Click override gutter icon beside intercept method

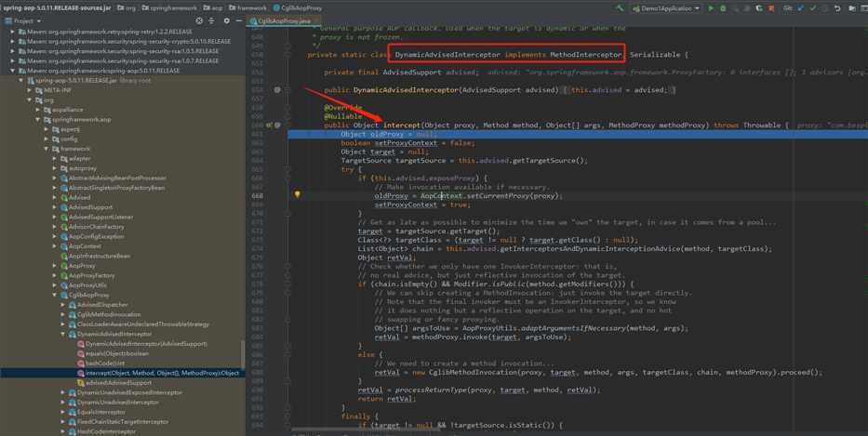(x=271, y=126)
